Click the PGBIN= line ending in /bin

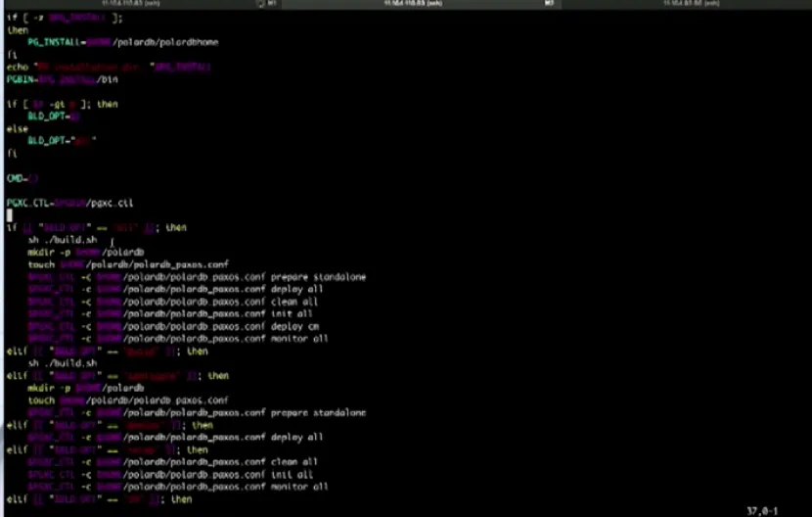[x=63, y=79]
